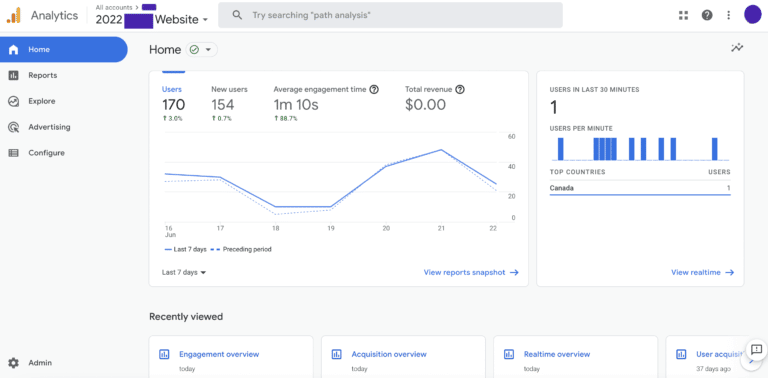Click the Google Analytics logo
Image resolution: width=768 pixels, height=378 pixels.
[x=14, y=15]
